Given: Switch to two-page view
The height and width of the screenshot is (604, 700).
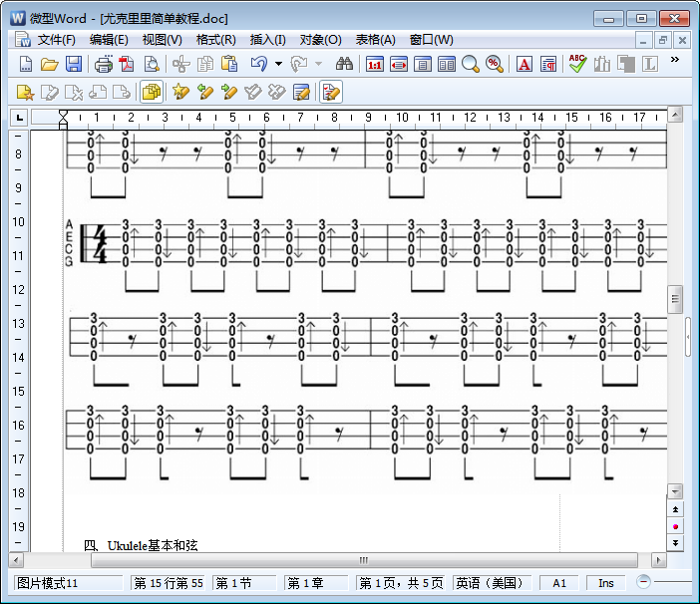Looking at the screenshot, I should 447,65.
